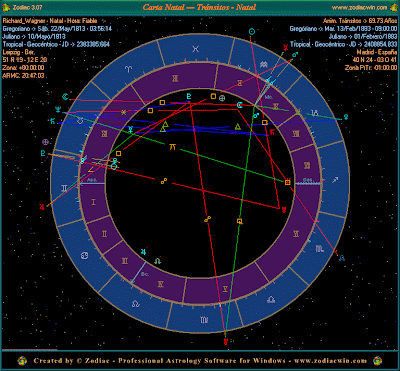Click the 'Juliano -> 01/Febrero/1883' line
Screen dimensions: 400x371
[x=363, y=37]
